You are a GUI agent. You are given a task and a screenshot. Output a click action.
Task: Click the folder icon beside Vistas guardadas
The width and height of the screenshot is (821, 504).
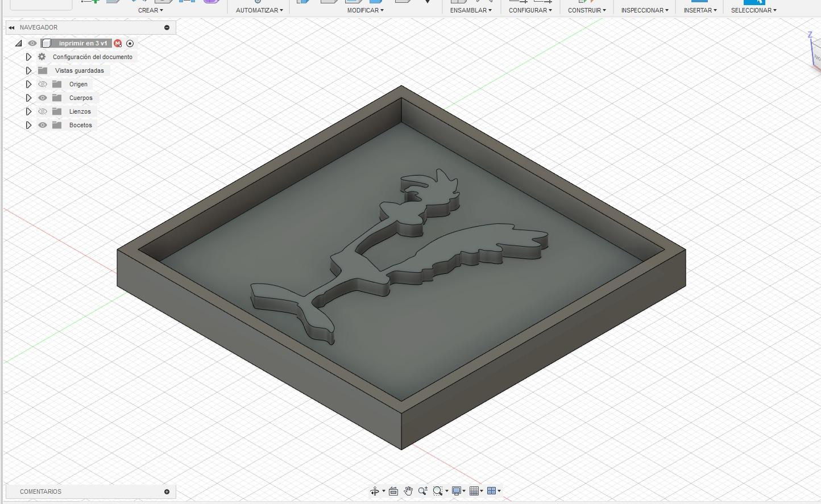click(x=43, y=70)
